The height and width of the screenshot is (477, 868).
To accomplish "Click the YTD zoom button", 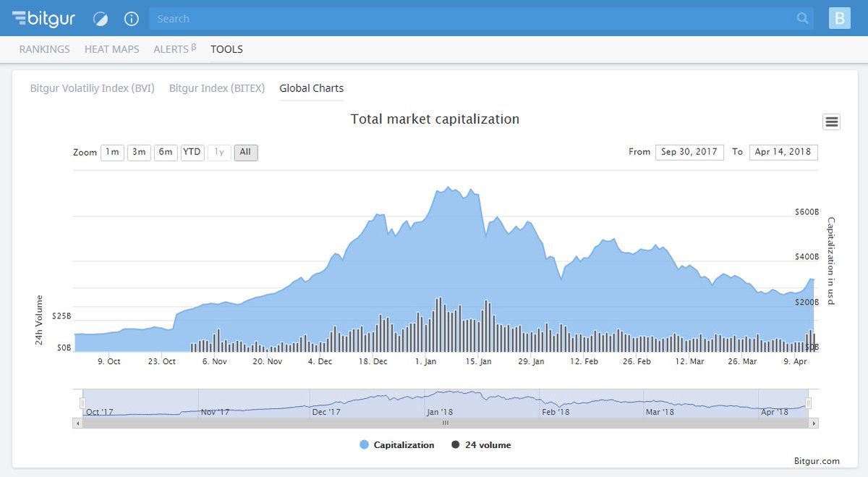I will [x=192, y=152].
